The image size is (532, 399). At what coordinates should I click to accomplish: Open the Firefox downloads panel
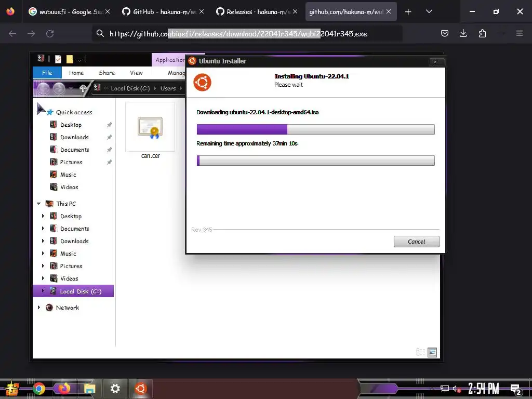(463, 33)
